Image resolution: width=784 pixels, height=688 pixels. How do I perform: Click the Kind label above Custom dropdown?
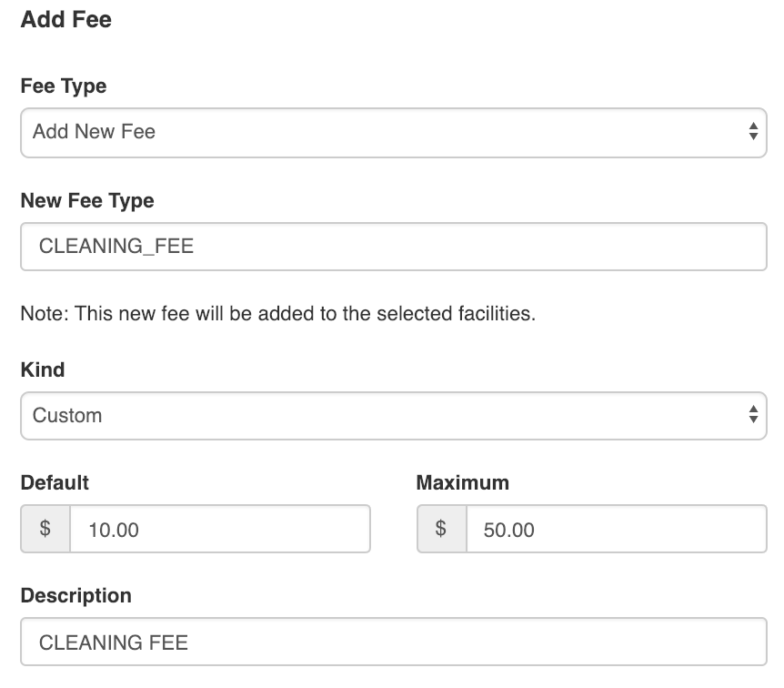pos(42,369)
